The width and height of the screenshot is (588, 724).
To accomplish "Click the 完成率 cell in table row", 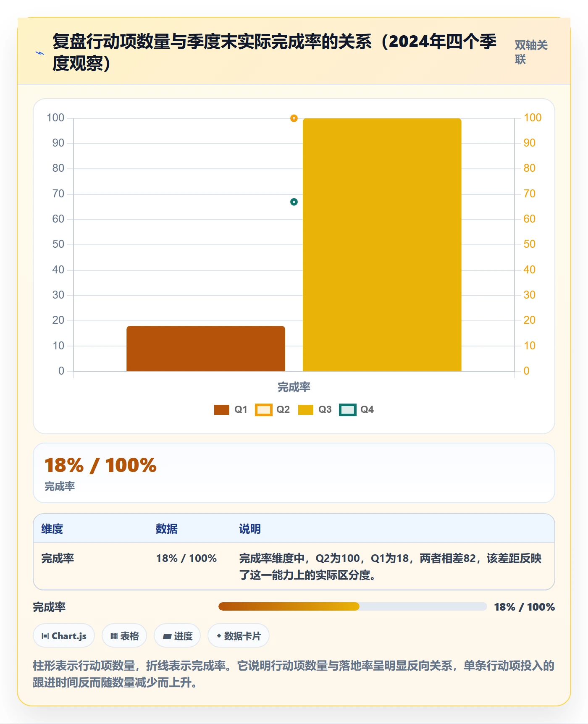I will pos(58,558).
